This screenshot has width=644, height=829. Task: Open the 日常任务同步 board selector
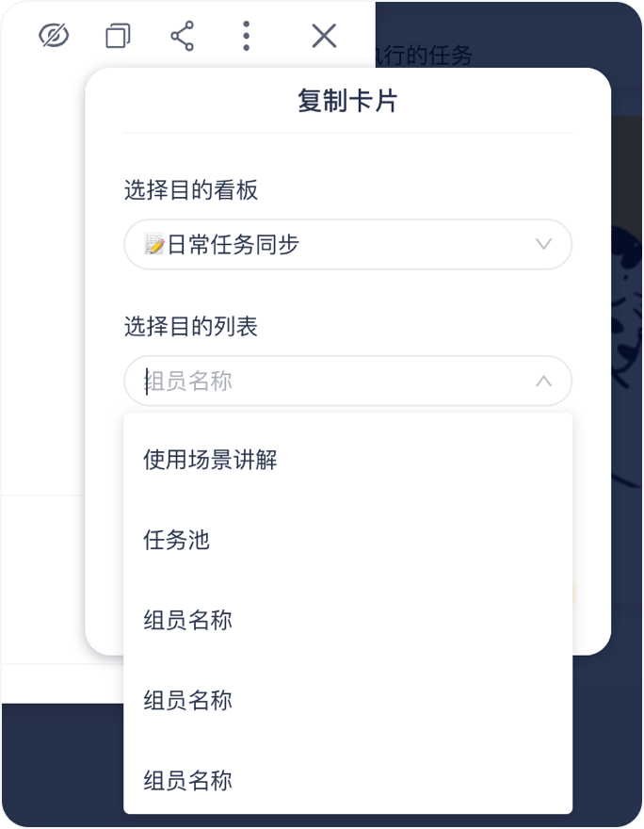pyautogui.click(x=347, y=245)
